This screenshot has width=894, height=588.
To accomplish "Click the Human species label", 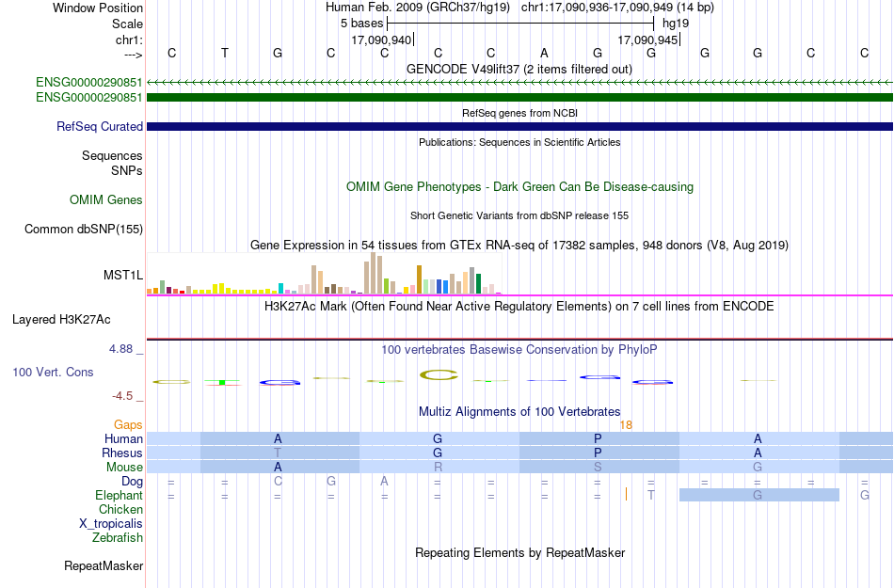I will [123, 438].
